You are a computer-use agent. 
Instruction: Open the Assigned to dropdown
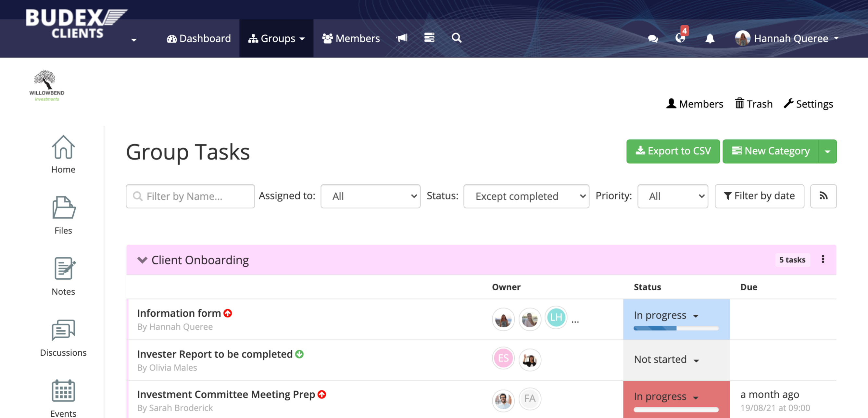pos(370,196)
